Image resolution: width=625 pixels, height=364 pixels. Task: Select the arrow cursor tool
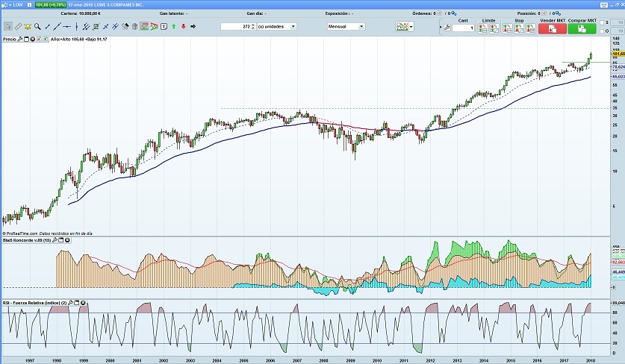point(7,26)
